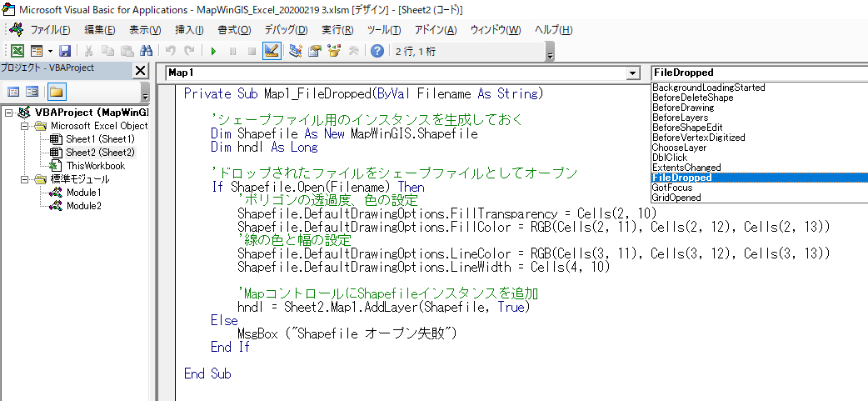
Task: Open the Insert object dropdown arrow
Action: (x=50, y=52)
